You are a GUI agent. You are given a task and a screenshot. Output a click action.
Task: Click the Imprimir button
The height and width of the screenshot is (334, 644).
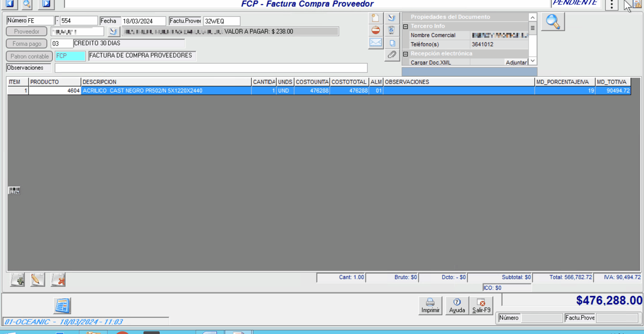pyautogui.click(x=430, y=306)
